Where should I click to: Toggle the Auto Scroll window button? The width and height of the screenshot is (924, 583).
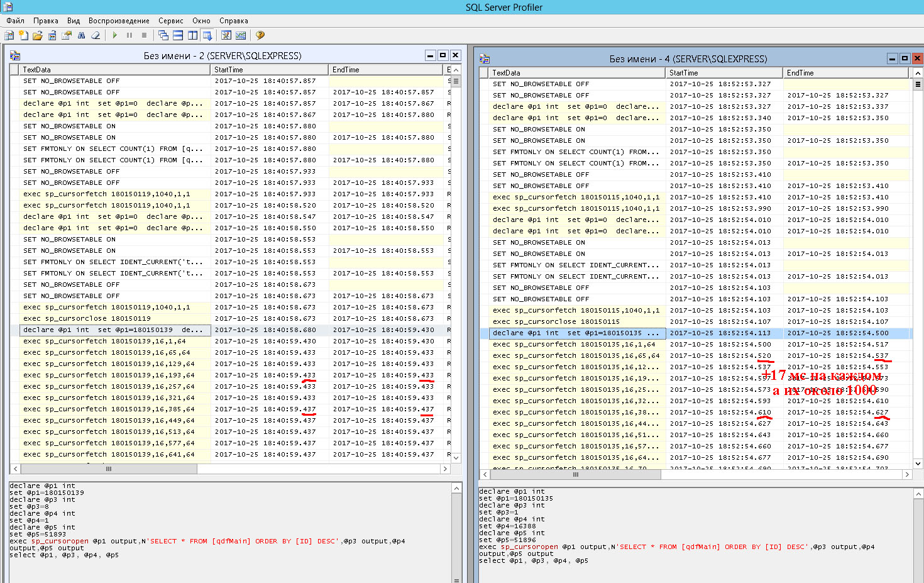[207, 35]
